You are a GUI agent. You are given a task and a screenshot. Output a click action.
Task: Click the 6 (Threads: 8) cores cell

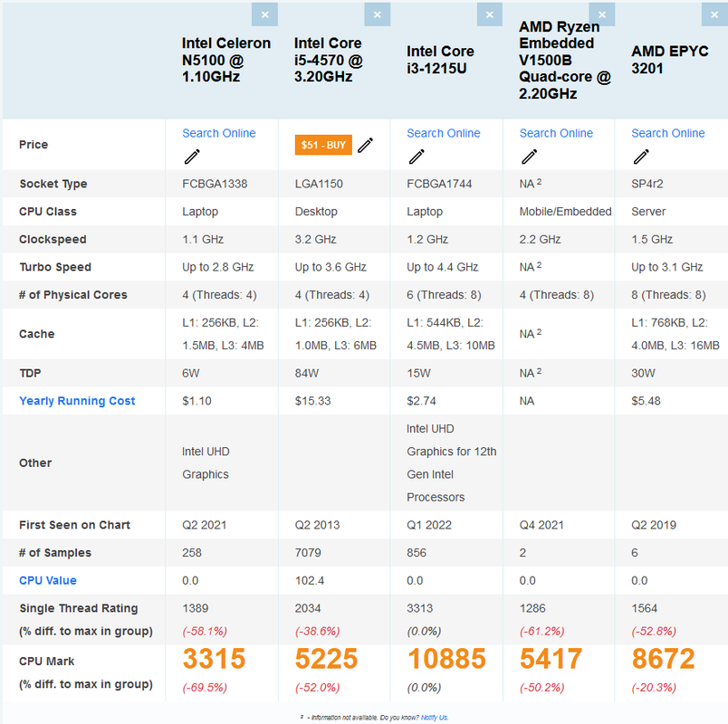point(444,295)
